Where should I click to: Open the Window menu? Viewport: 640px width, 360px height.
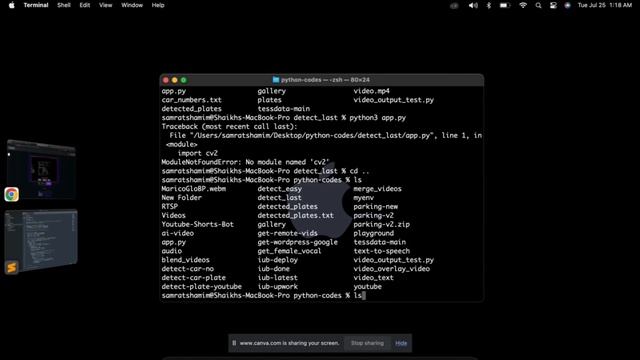(132, 5)
